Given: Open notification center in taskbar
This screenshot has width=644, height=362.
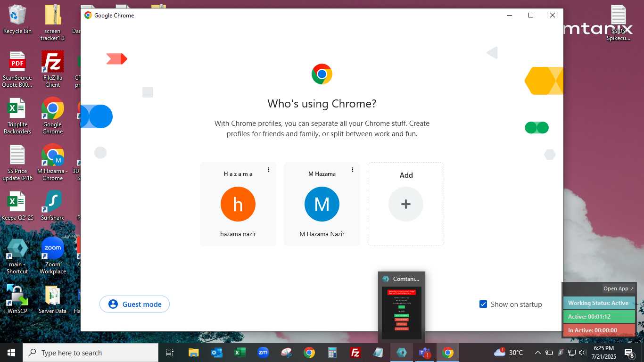Looking at the screenshot, I should coord(629,353).
